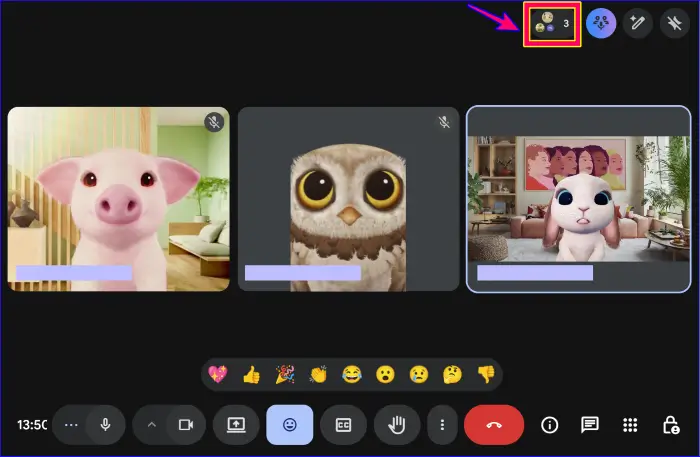Open host controls lock icon

coord(671,425)
